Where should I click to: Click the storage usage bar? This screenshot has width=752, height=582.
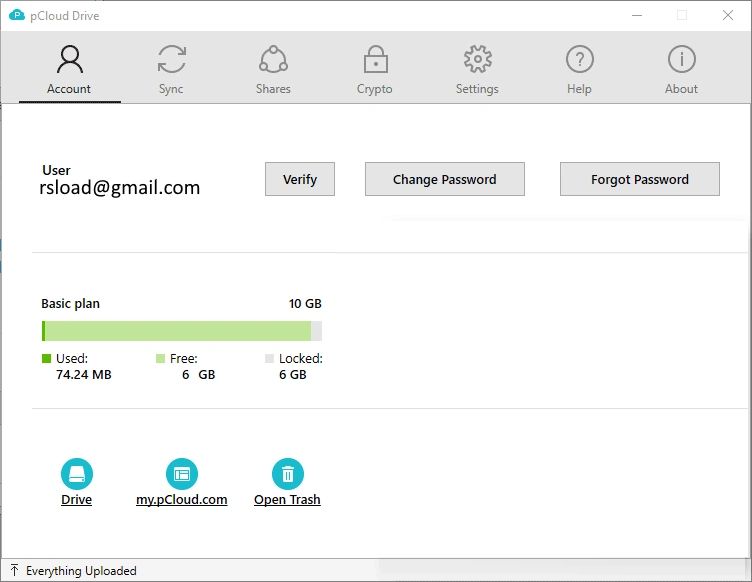point(182,331)
